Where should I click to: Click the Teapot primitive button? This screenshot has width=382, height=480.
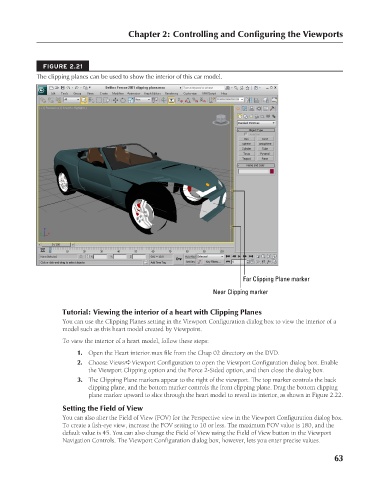pyautogui.click(x=247, y=159)
